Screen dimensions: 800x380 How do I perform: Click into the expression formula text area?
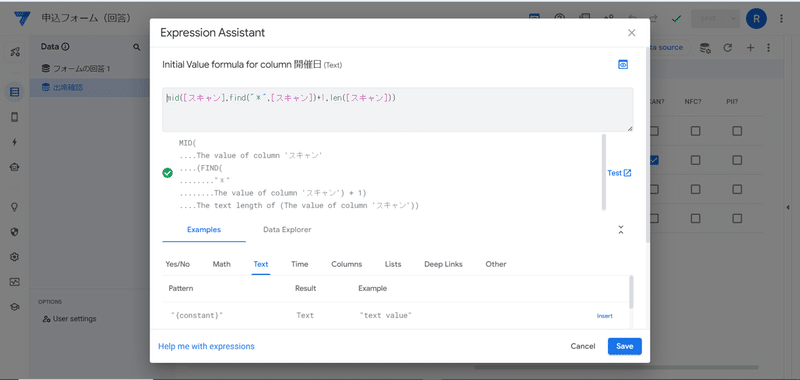click(x=397, y=110)
